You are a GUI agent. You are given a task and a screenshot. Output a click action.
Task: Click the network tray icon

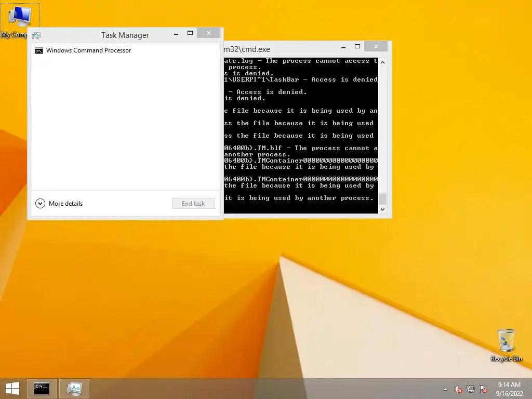click(x=471, y=389)
